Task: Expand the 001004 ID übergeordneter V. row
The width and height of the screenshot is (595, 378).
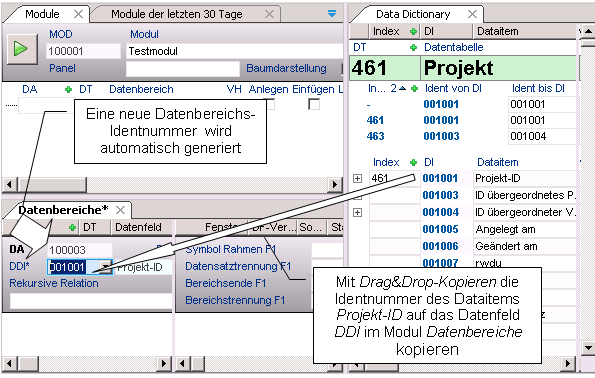Action: [x=357, y=213]
